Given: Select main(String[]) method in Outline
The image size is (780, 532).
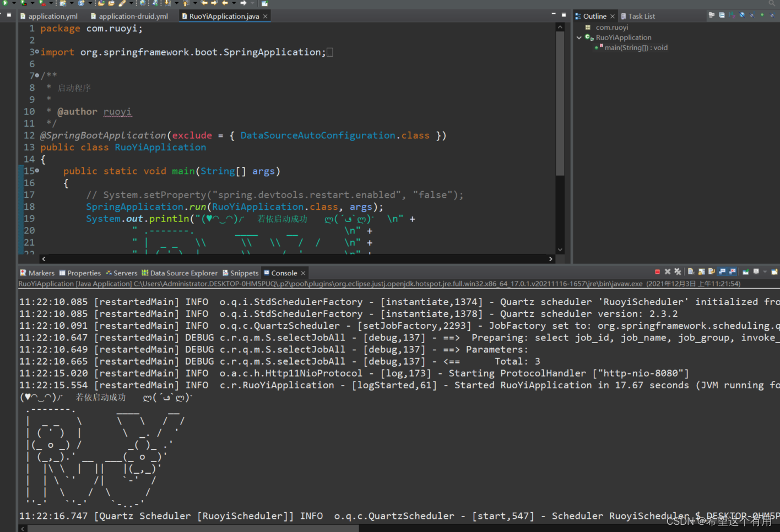Looking at the screenshot, I should (636, 48).
